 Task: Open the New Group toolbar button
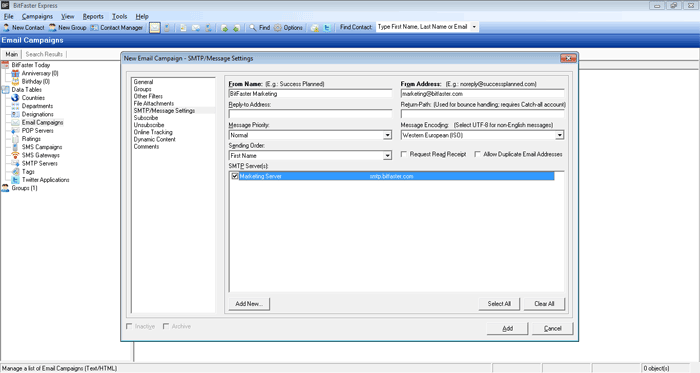pyautogui.click(x=67, y=28)
